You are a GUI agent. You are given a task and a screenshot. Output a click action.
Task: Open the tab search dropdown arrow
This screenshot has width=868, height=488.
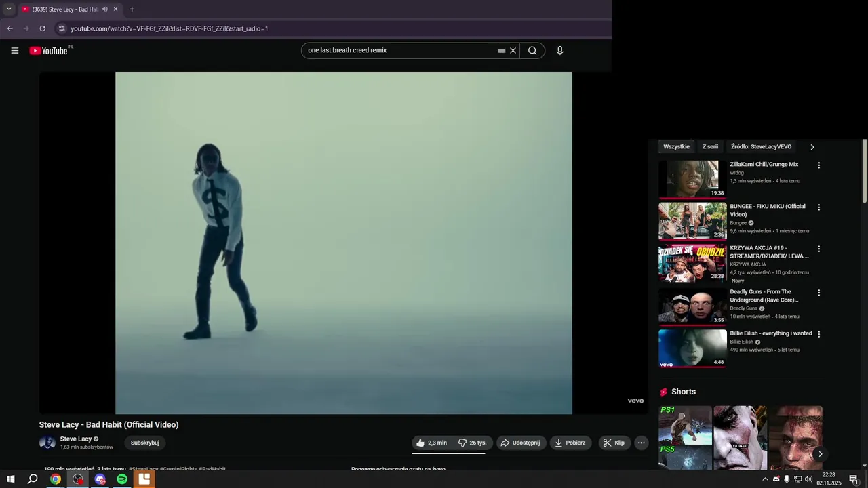pyautogui.click(x=9, y=9)
